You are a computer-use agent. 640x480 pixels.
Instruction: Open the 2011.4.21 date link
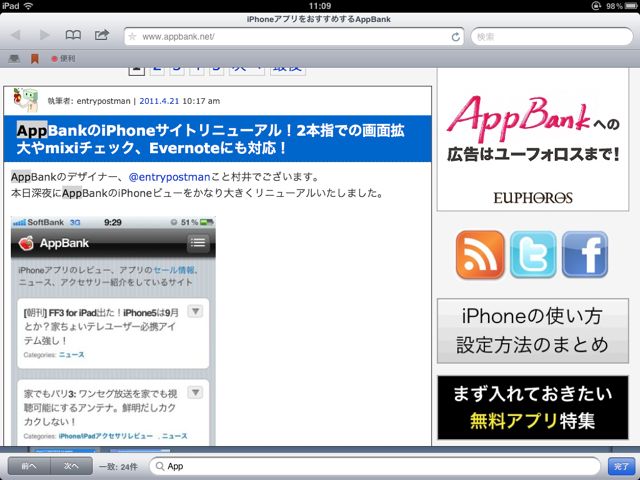pyautogui.click(x=159, y=101)
